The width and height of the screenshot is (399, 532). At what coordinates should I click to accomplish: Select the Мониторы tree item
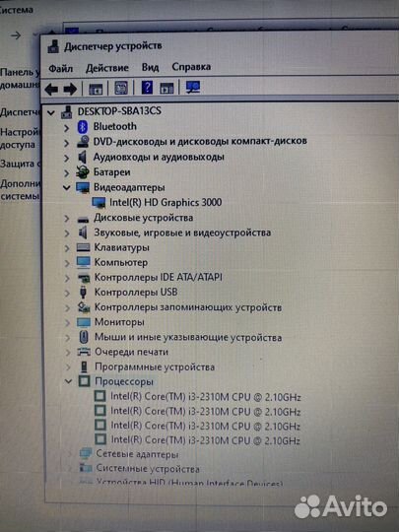[x=119, y=322]
